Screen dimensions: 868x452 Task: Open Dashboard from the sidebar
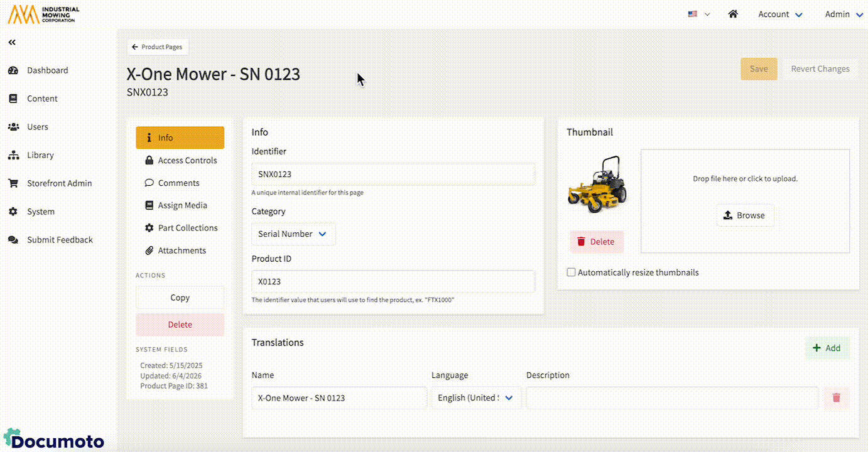[47, 70]
